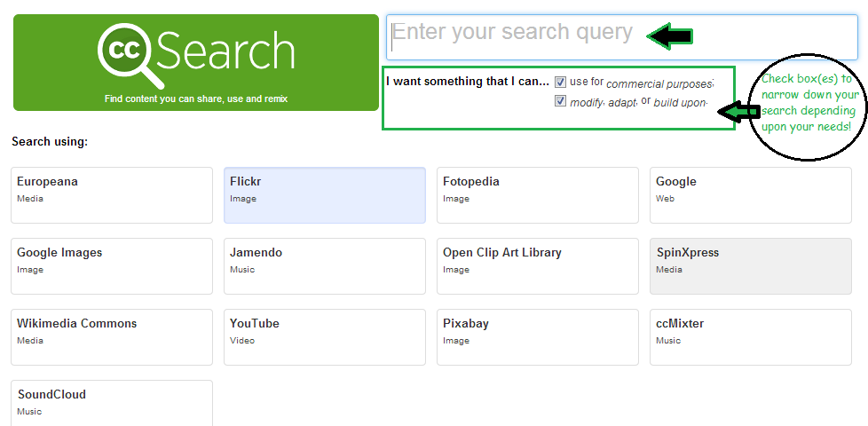Focus the Enter your search query field
The image size is (868, 426).
pyautogui.click(x=621, y=37)
